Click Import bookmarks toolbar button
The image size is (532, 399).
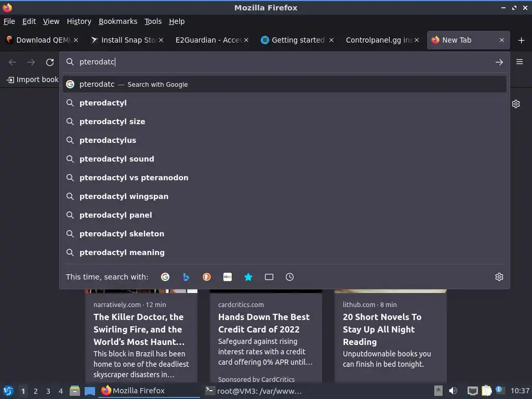[x=33, y=79]
